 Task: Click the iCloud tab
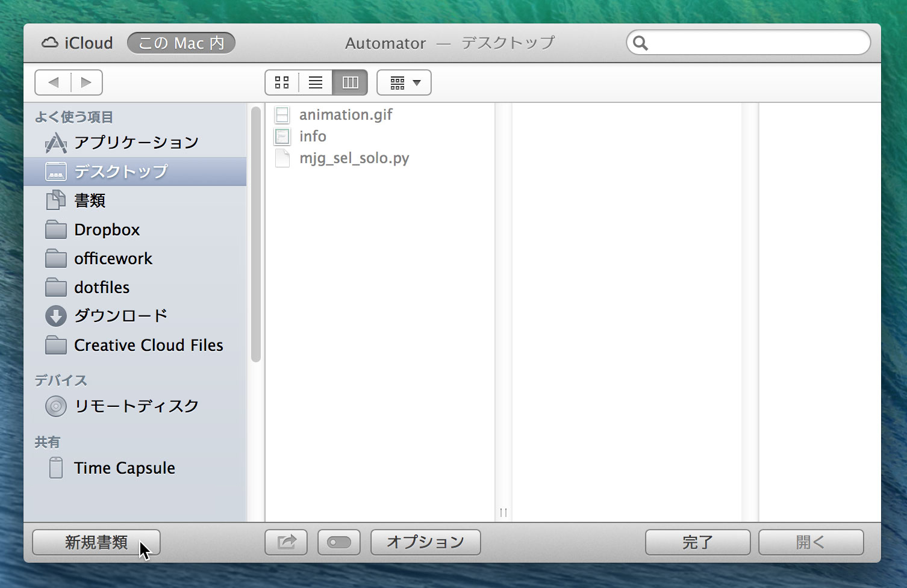pos(77,43)
